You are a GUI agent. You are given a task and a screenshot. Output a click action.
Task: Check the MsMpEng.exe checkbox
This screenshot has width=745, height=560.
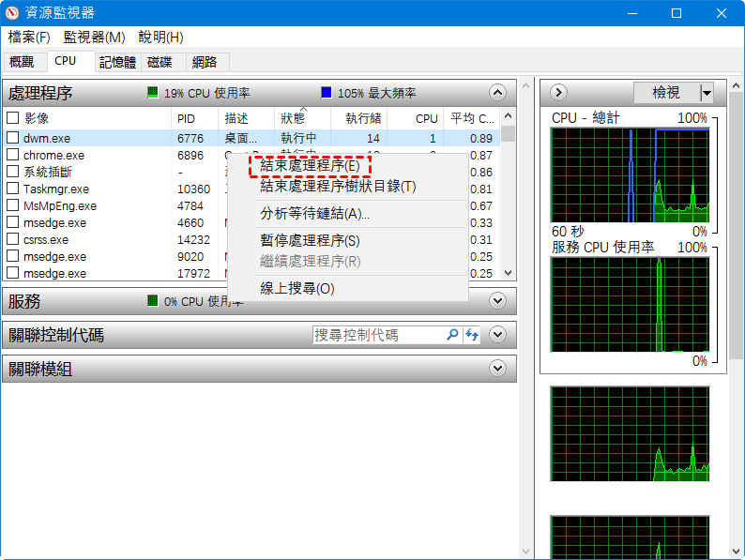click(13, 205)
